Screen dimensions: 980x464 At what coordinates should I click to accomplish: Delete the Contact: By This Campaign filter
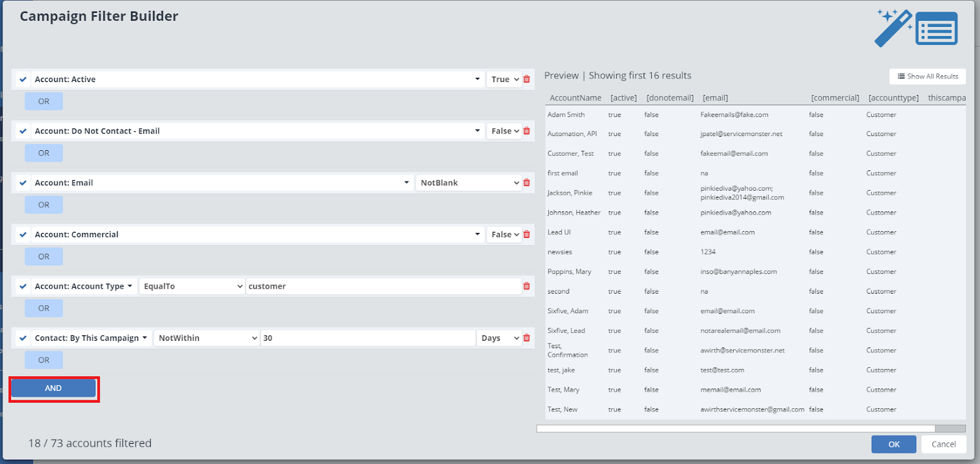coord(527,338)
